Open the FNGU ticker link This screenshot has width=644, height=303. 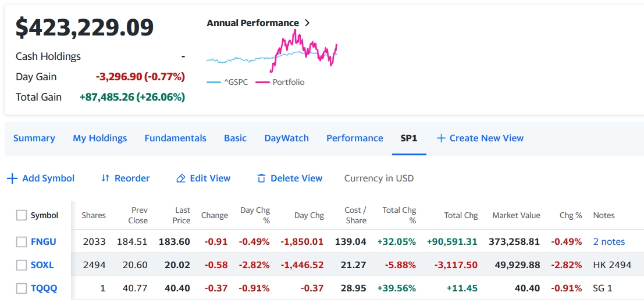43,242
